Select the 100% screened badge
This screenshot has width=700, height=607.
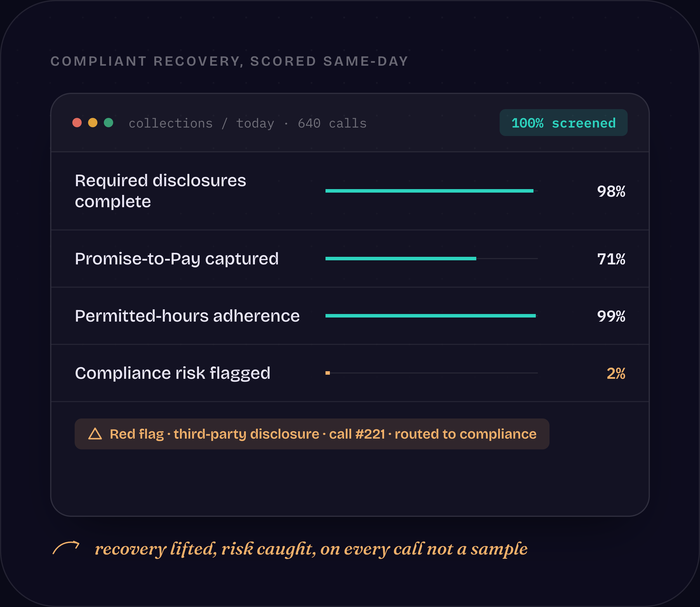tap(563, 123)
